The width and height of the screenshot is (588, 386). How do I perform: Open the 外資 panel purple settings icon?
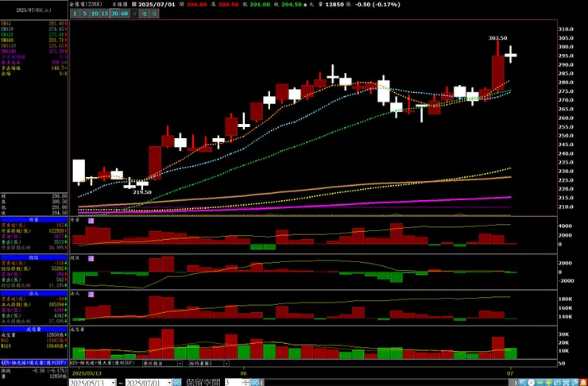pos(91,221)
